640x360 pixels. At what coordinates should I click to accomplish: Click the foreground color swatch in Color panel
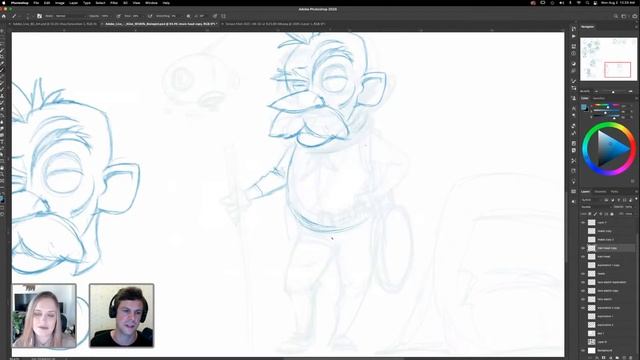[x=584, y=107]
